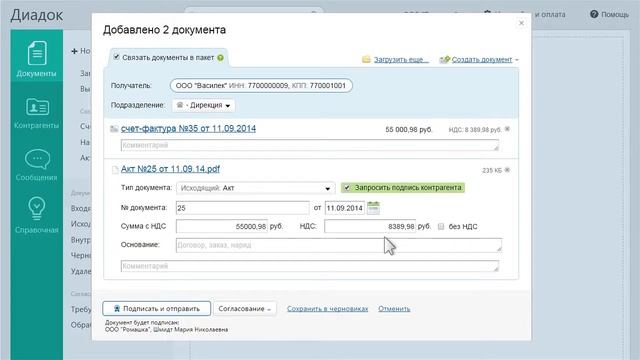This screenshot has height=360, width=640.
Task: Open the Тип документа dropdown
Action: (256, 188)
